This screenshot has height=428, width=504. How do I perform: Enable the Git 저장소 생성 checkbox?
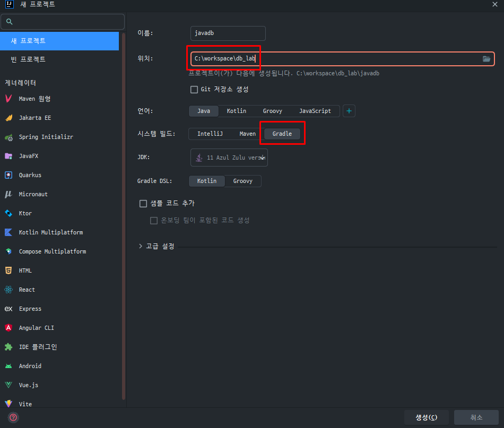tap(194, 89)
